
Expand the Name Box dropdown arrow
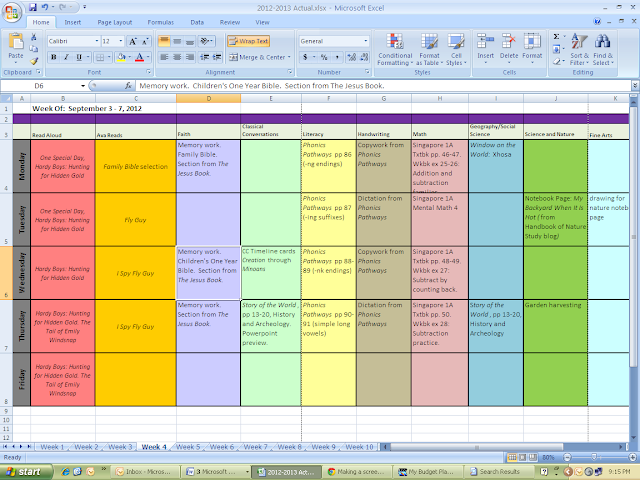83,86
